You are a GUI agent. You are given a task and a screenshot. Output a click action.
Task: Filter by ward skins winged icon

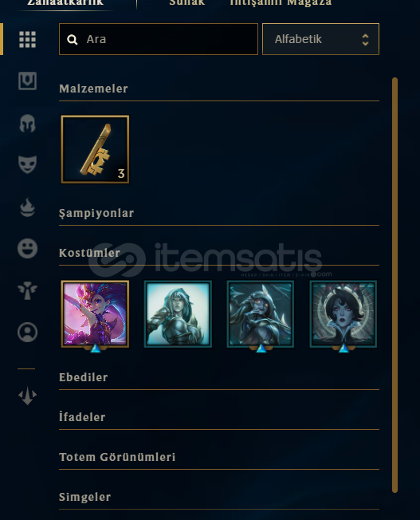(27, 290)
